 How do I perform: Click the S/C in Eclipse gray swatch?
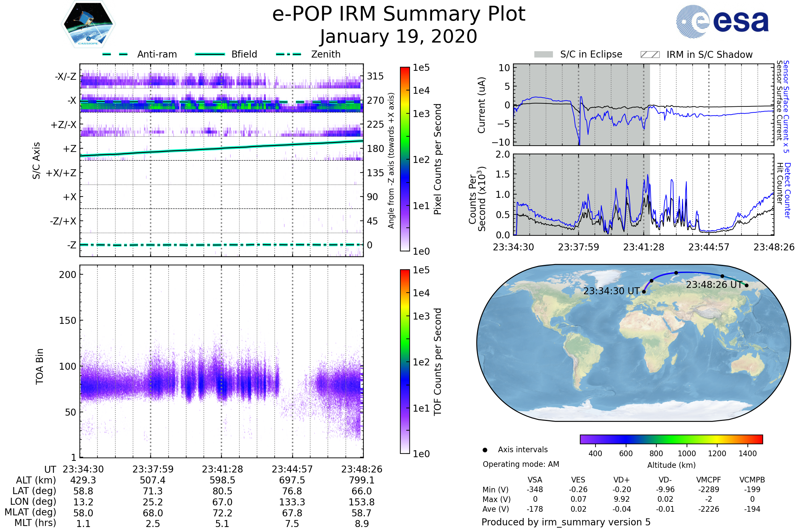pyautogui.click(x=543, y=55)
